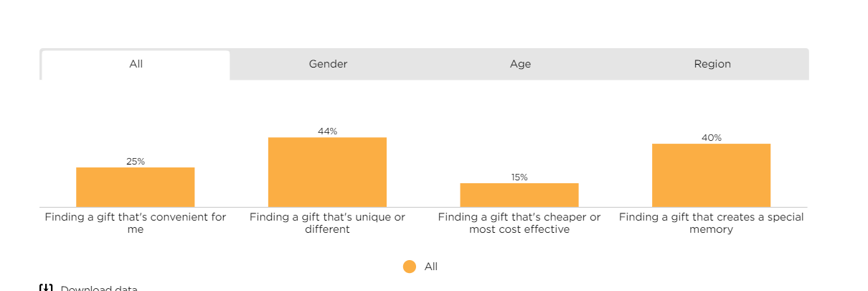Click the 15% cheaper gift bar
868x291 pixels.
519,195
